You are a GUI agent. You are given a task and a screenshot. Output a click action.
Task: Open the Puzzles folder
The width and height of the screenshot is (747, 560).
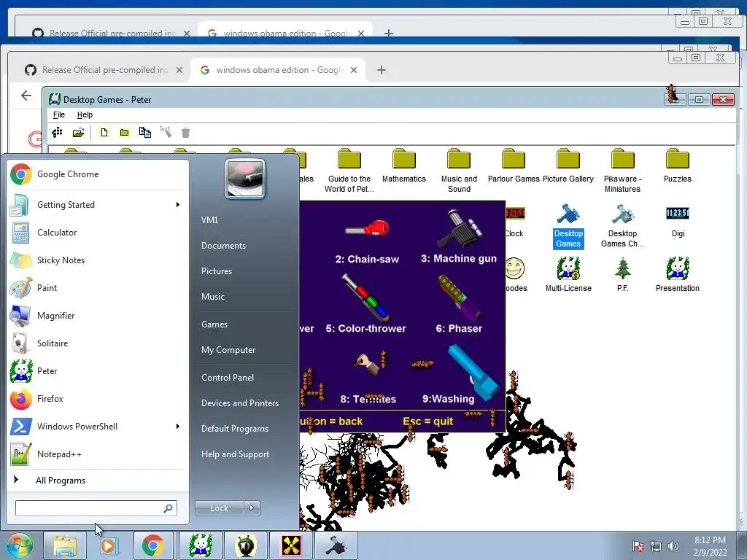tap(678, 166)
